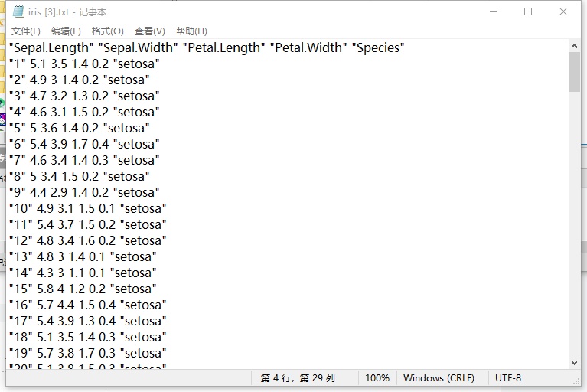Click in line starting with "12" 4.8
Viewport: 587px width, 392px height.
[87, 241]
